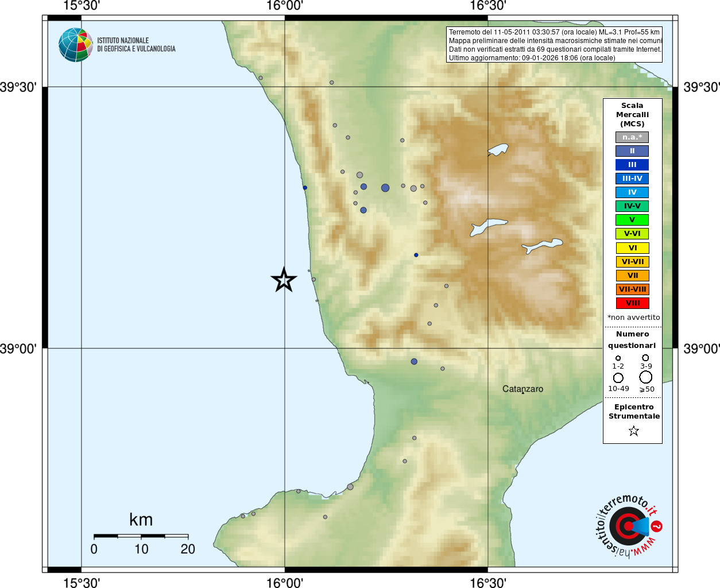Pick the IV-V intensity legend swatch
720x588 pixels.
pyautogui.click(x=632, y=206)
